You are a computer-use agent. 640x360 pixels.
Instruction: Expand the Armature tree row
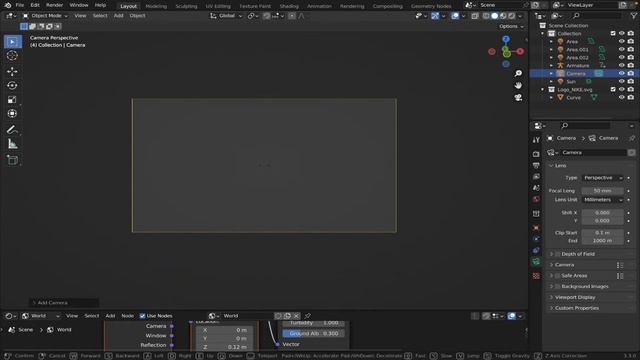point(551,65)
